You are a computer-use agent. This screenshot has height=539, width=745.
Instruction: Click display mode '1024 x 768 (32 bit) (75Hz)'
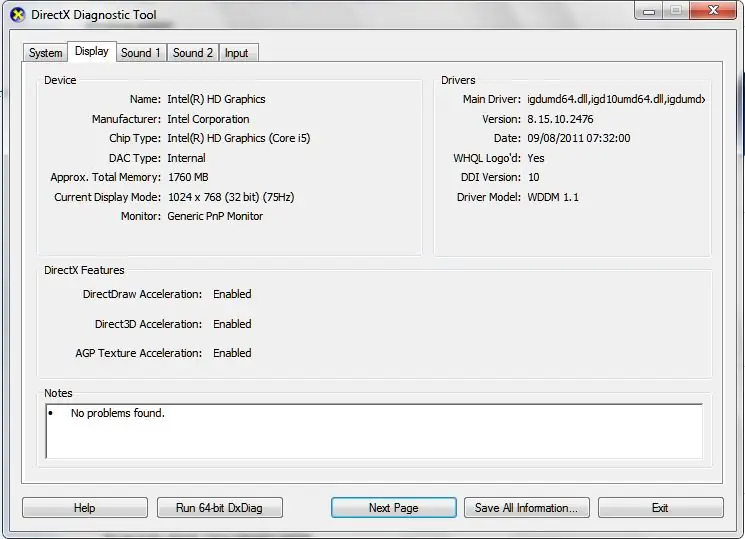click(231, 197)
